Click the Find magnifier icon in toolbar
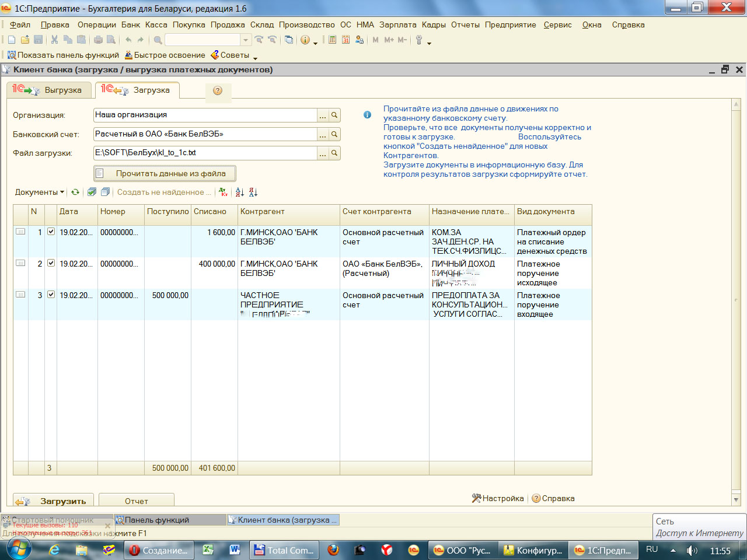 [158, 40]
